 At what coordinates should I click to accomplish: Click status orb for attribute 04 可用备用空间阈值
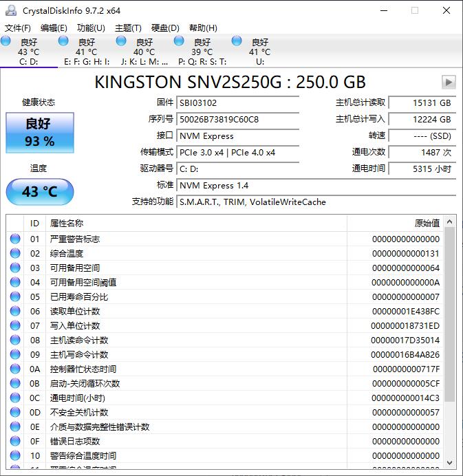[x=15, y=282]
